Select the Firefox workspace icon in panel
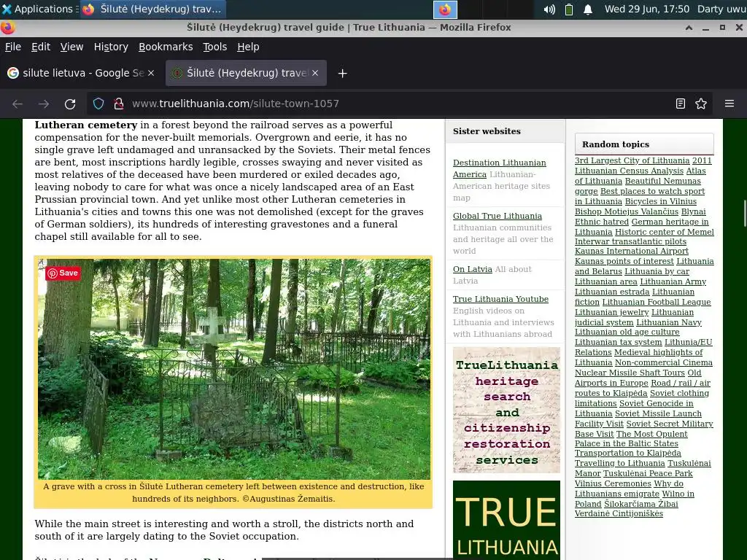Viewport: 747px width, 560px height. point(445,9)
